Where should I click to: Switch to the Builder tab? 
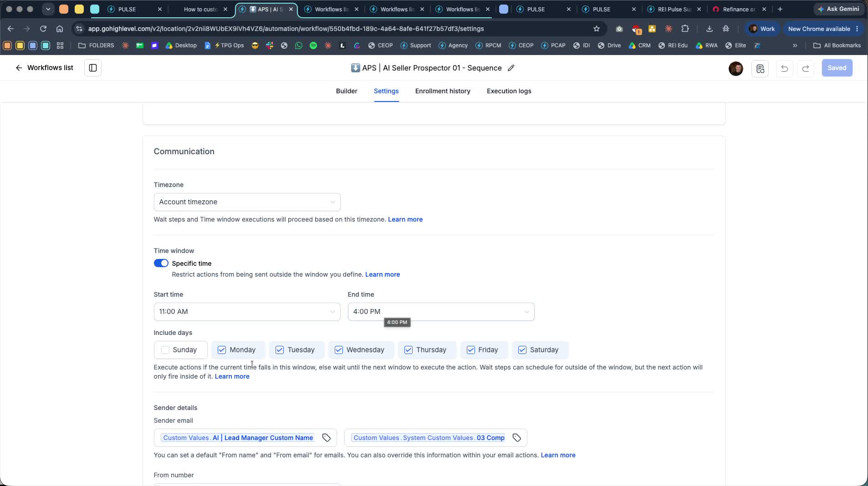pos(347,91)
